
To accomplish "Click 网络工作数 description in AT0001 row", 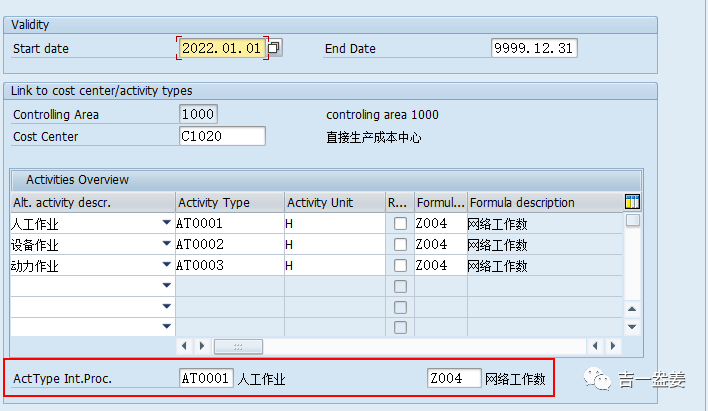I will 545,223.
